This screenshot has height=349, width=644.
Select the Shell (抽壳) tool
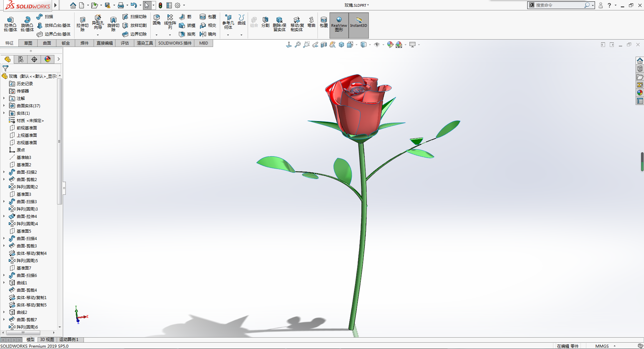click(187, 34)
